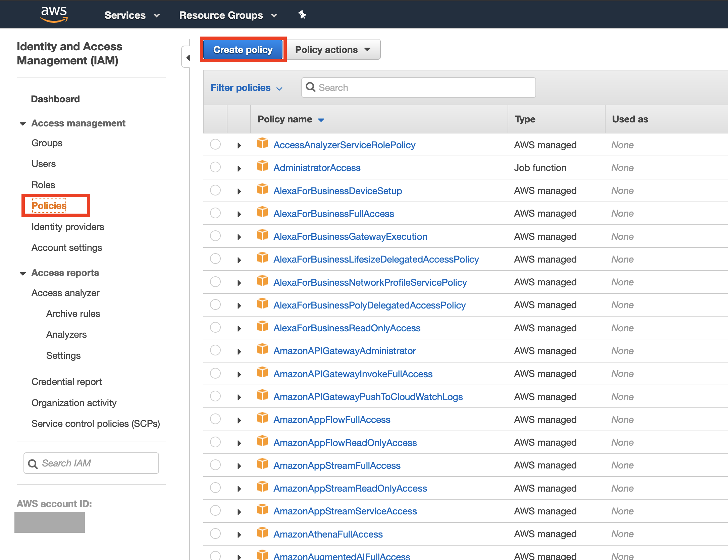Image resolution: width=728 pixels, height=560 pixels.
Task: Click the pin shortcut icon in top bar
Action: point(302,15)
